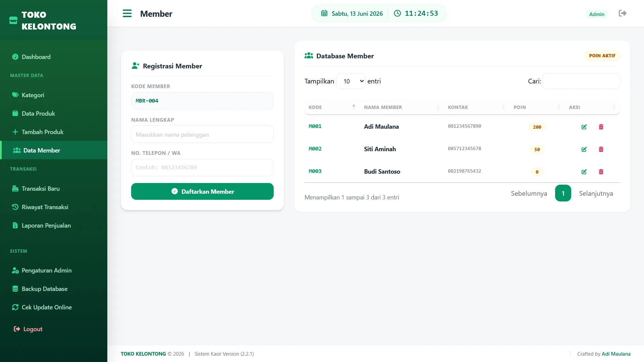Click the POIN AKTIF badge
This screenshot has height=362, width=644.
click(602, 56)
